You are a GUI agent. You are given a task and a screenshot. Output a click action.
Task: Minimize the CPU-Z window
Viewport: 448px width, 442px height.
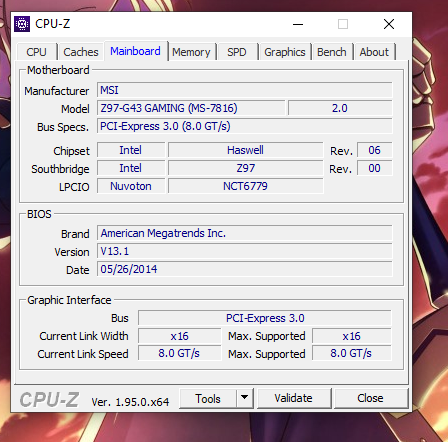298,24
